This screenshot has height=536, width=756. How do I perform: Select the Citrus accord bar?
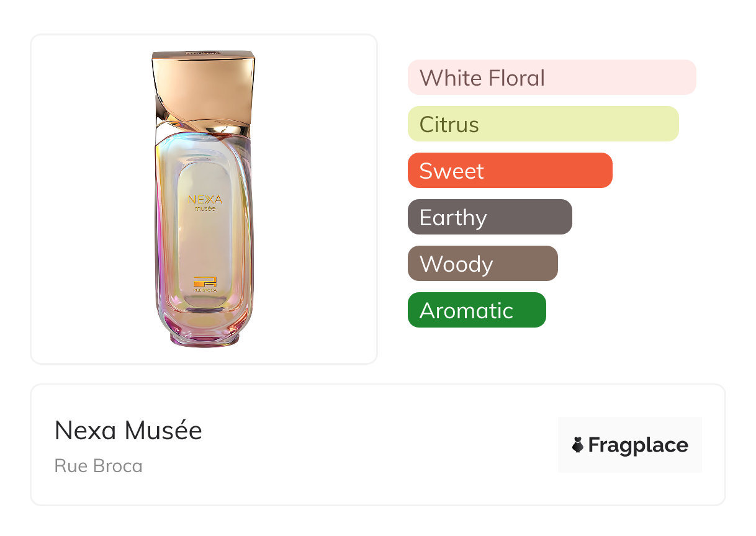tap(542, 124)
